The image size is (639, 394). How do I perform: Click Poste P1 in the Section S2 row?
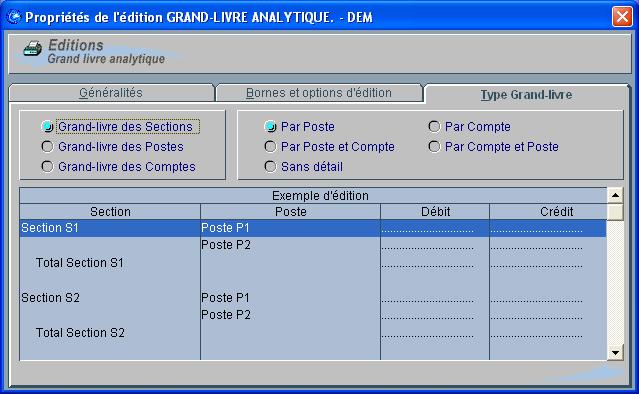point(225,298)
